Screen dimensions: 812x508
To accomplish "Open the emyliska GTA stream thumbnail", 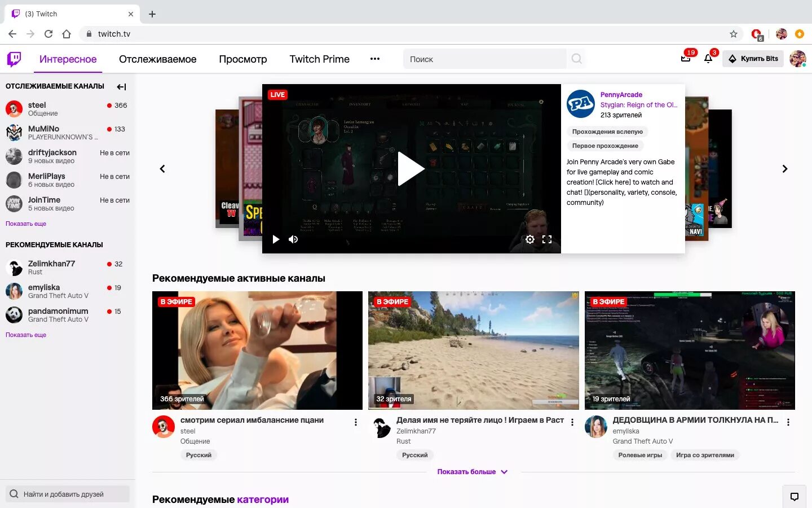I will coord(690,351).
